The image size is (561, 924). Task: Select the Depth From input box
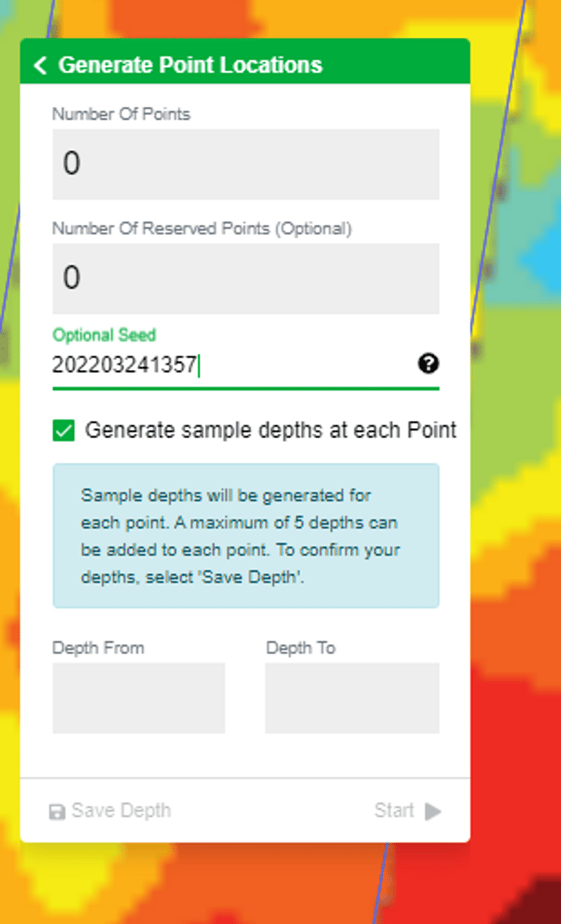[x=139, y=697]
